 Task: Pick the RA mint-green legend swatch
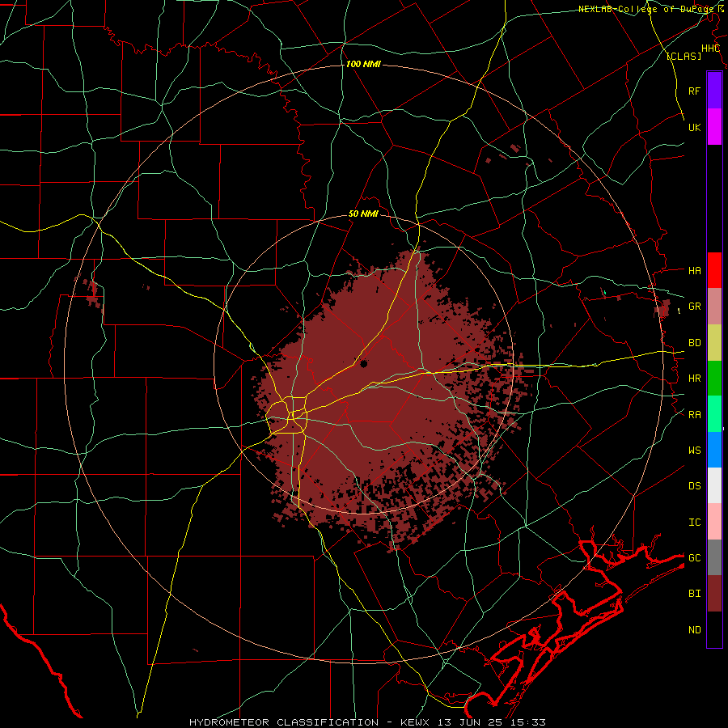tap(714, 414)
